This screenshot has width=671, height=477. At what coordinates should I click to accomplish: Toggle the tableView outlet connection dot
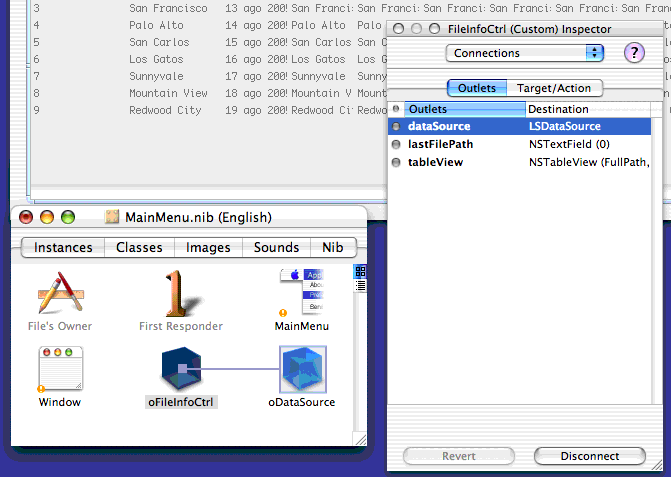(x=397, y=162)
